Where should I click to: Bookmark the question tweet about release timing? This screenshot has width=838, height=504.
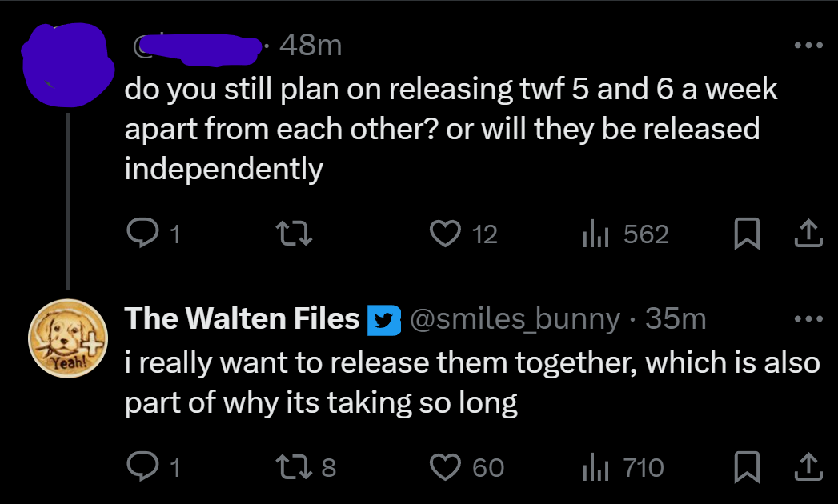747,234
